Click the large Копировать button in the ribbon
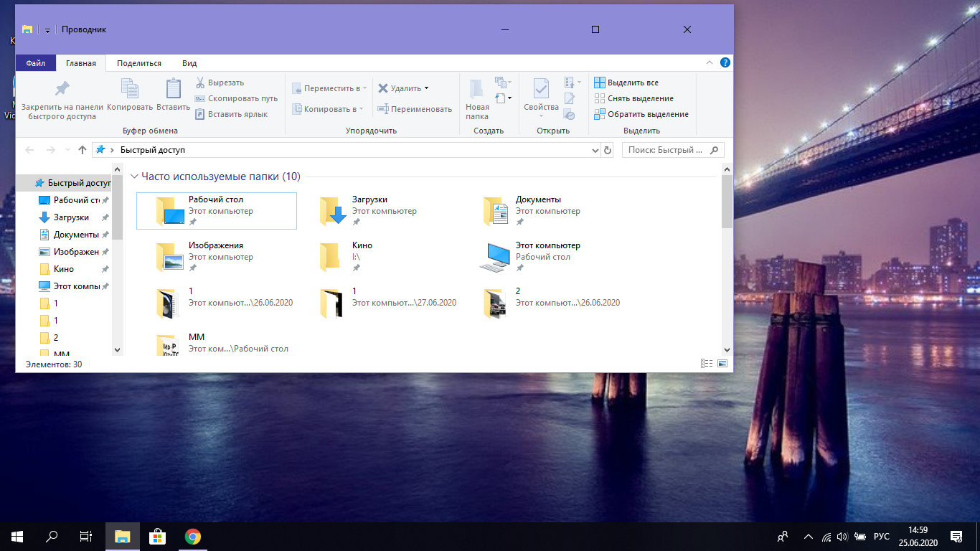Image resolution: width=980 pixels, height=551 pixels. (x=130, y=95)
